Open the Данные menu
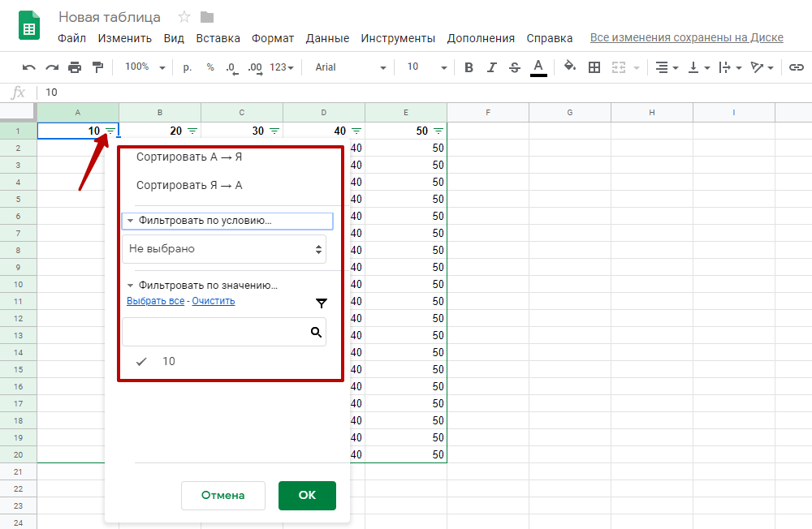 tap(327, 38)
